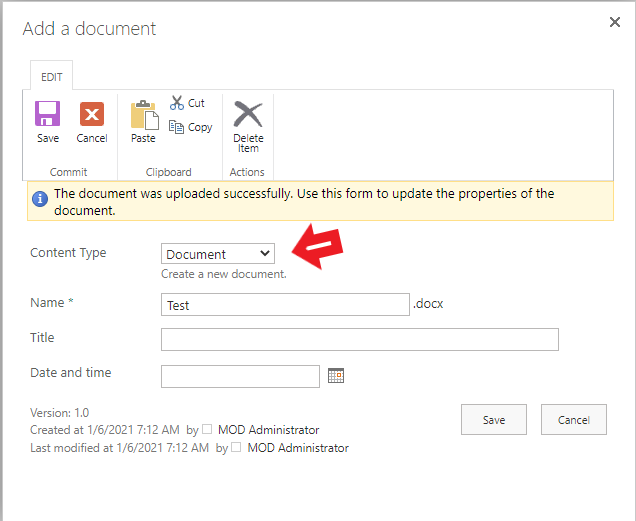Click the information icon in yellow banner
636x521 pixels.
(x=40, y=199)
